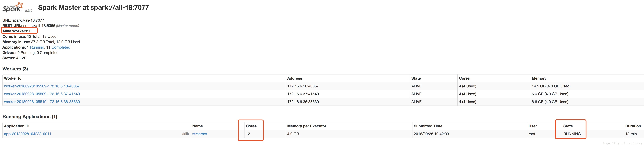Open worker-20180928105509-172.16.6.18-40057 link

pos(42,86)
